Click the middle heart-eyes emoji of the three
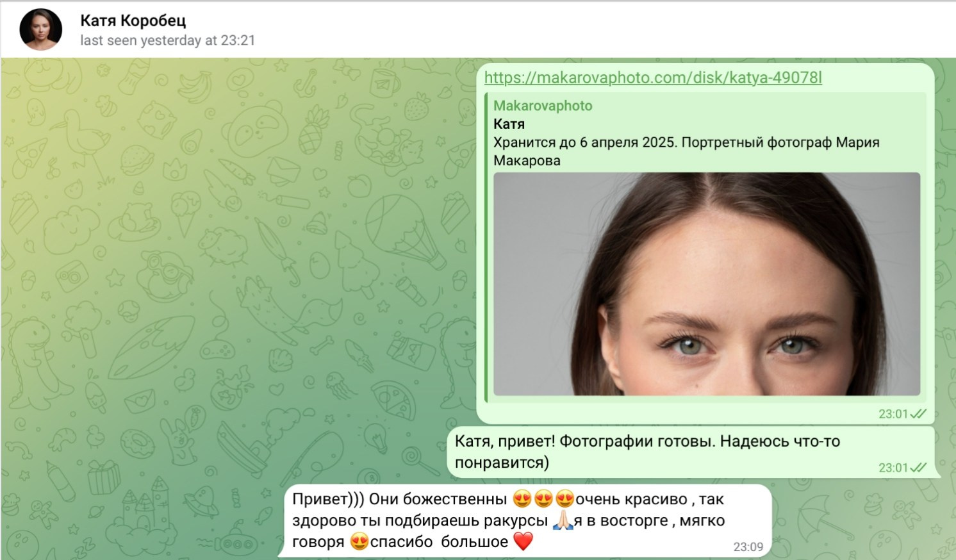Screen dimensions: 956x560 544,499
